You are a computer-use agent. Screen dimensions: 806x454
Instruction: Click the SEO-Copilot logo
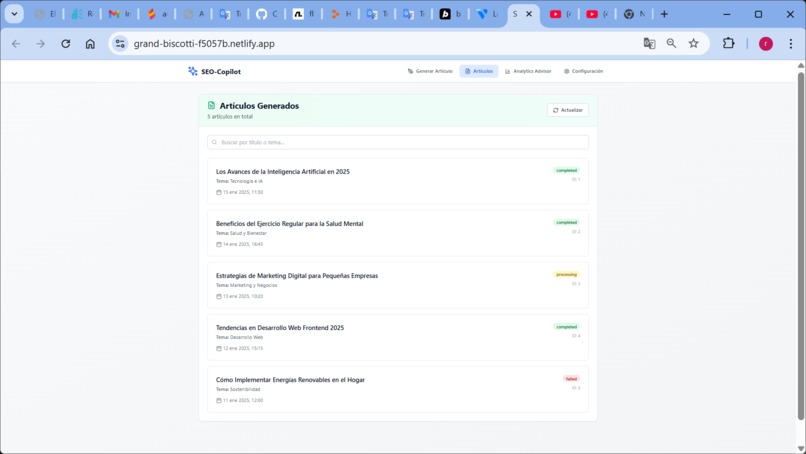[214, 71]
